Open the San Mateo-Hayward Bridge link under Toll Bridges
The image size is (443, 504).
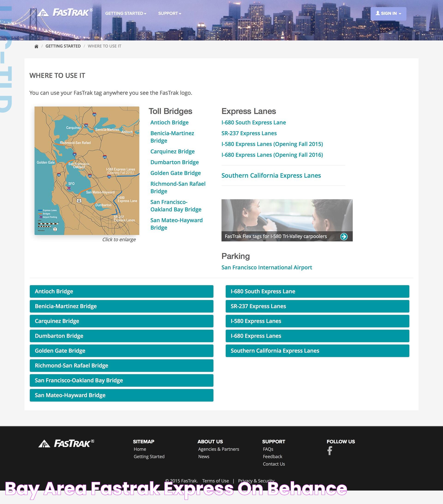(177, 224)
